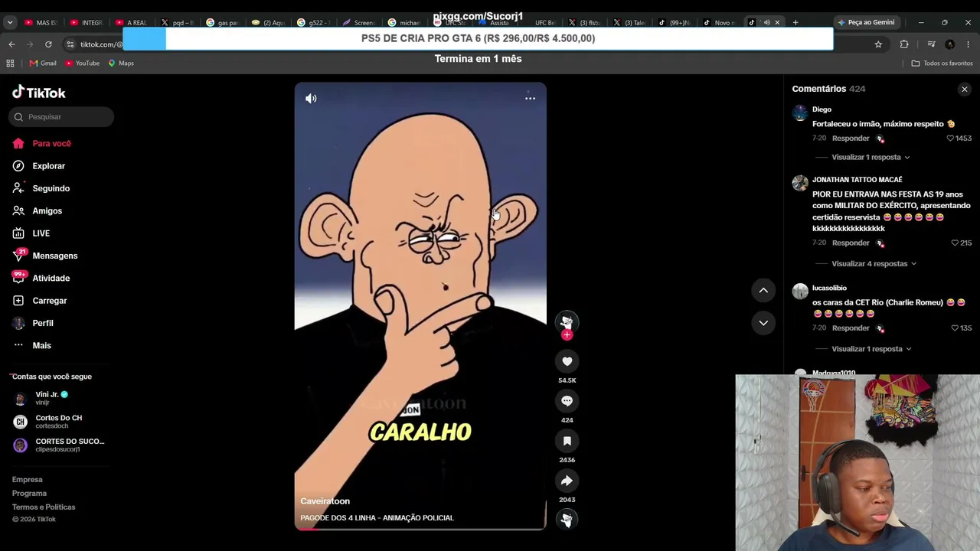Screen dimensions: 980x551
Task: Save the video with the bookmark icon
Action: click(x=567, y=441)
